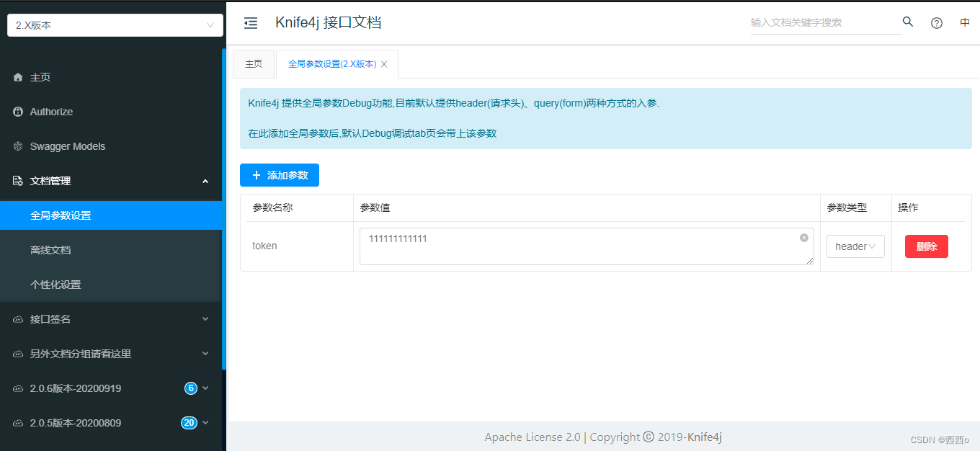Open the help question-mark icon

click(936, 22)
